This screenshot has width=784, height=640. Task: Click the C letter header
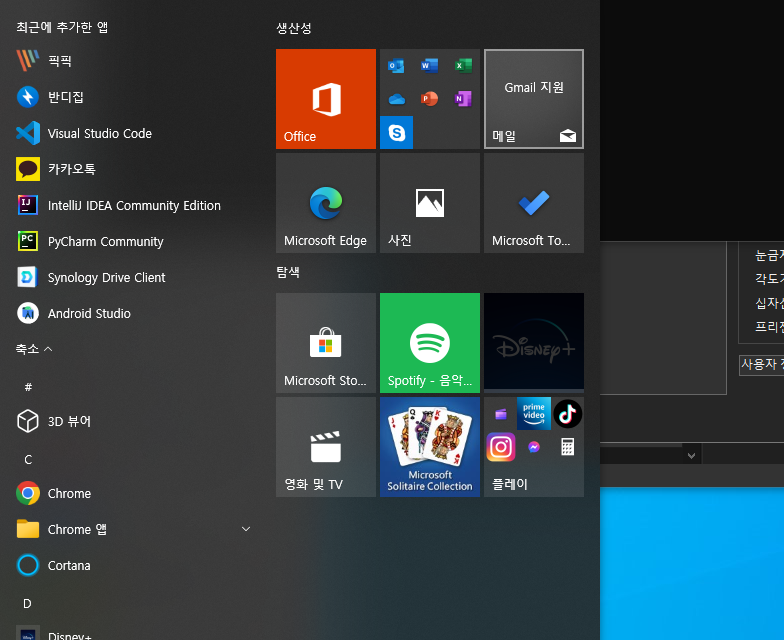point(28,460)
